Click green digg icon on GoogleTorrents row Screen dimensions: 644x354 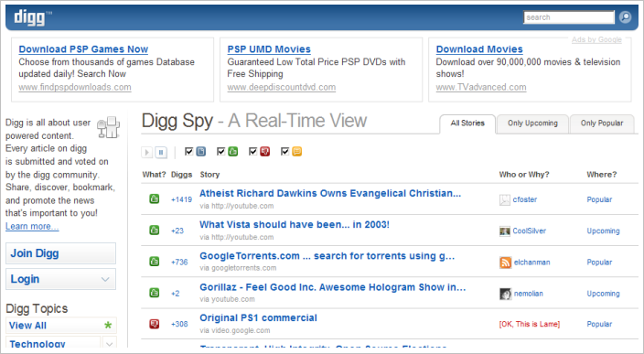tap(154, 262)
